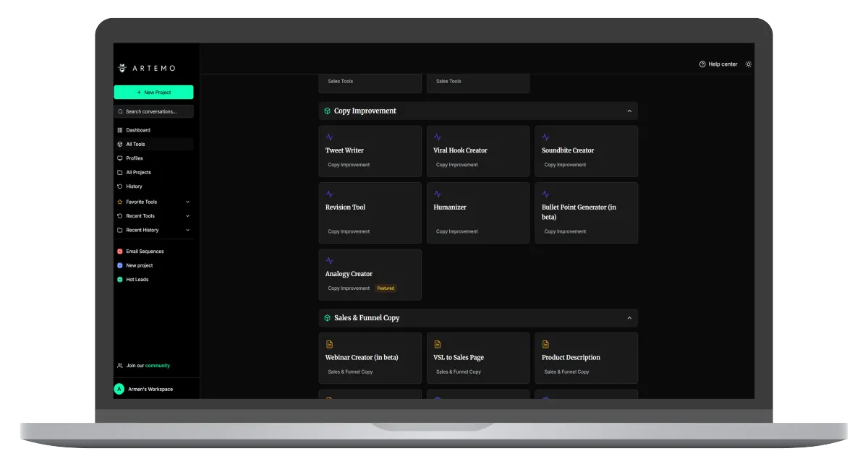The image size is (868, 472).
Task: Open the Webinar Creator (in beta) card
Action: (370, 358)
